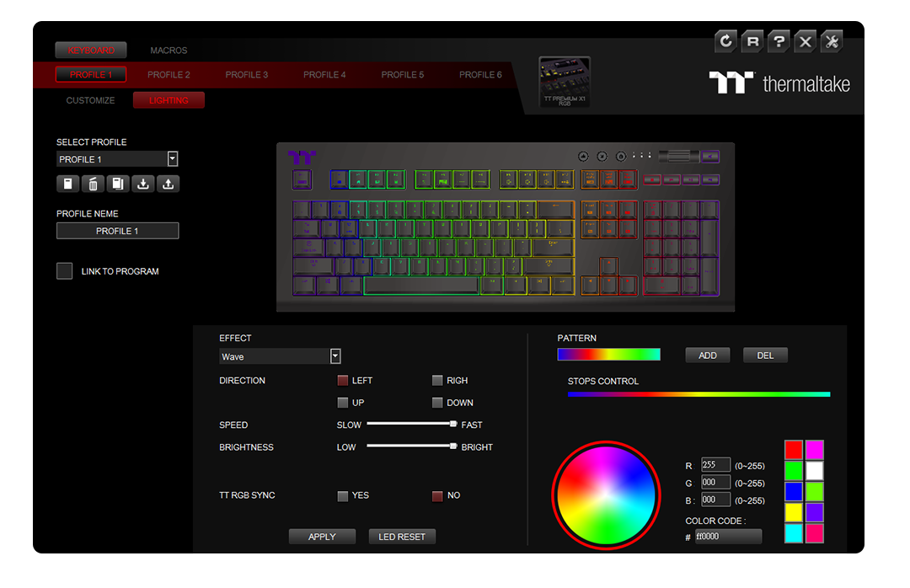Select the DOWN direction option
Viewport: 910px width, 588px height.
437,403
